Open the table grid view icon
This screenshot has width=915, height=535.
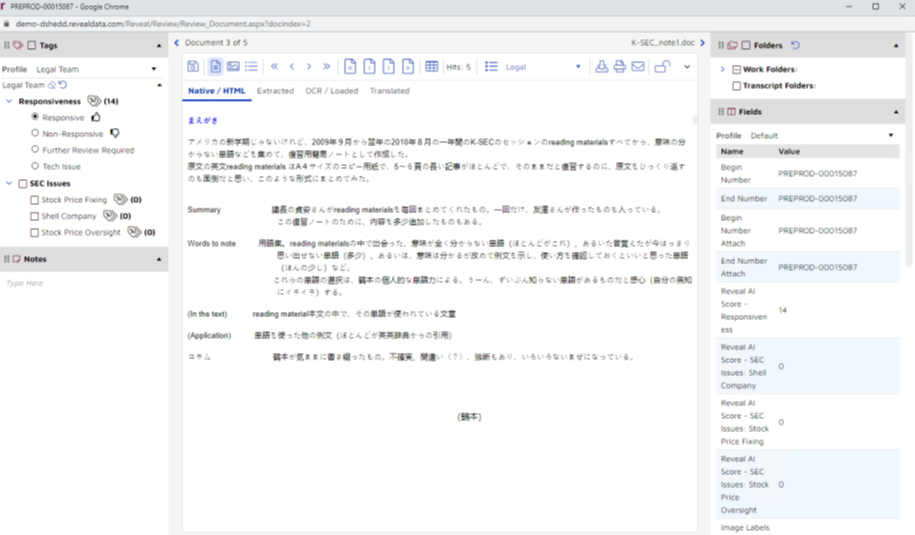(431, 67)
